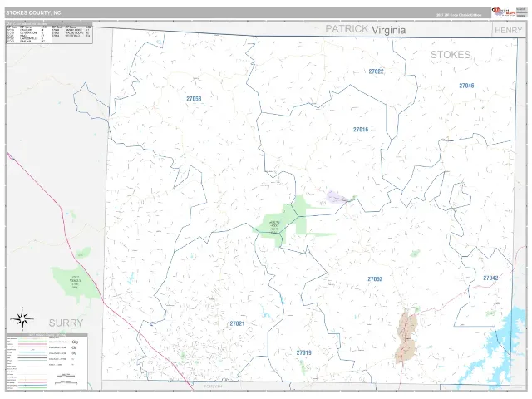Screen dimensions: 532x399
Task: Select the 27046 ZIP code label
Action: point(466,86)
